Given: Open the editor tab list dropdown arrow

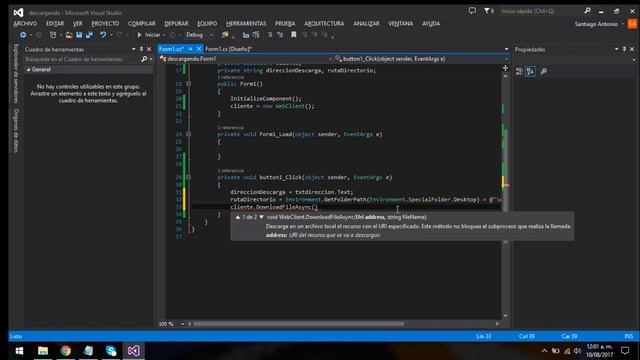Looking at the screenshot, I should [507, 49].
